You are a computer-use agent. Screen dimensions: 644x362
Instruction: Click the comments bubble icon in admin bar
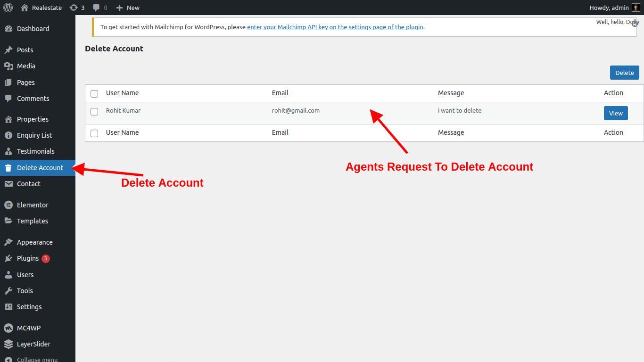96,8
